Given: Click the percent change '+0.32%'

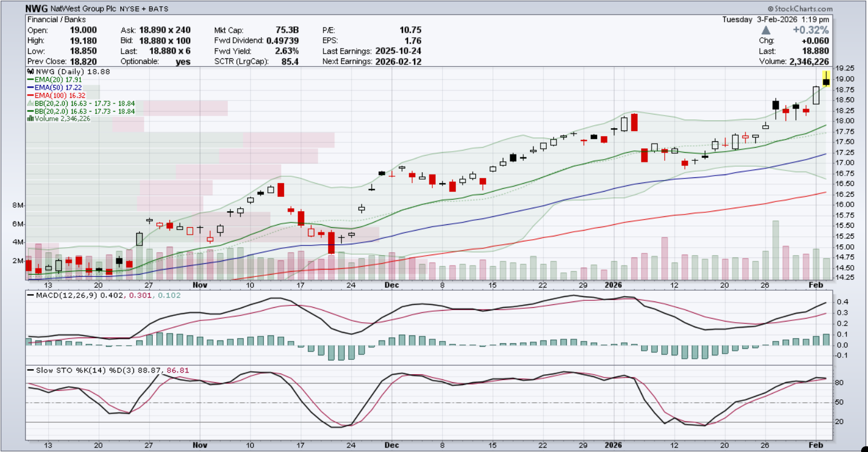Looking at the screenshot, I should (x=811, y=30).
